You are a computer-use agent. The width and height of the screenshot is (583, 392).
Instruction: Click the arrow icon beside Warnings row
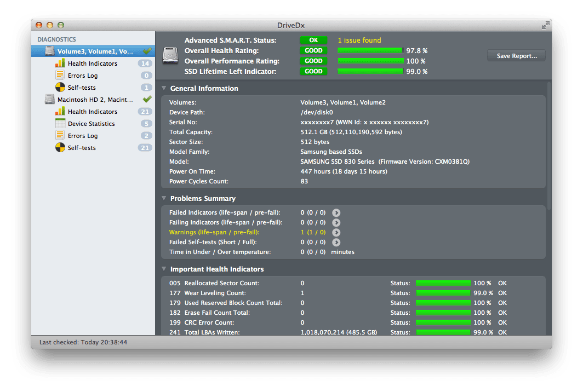[x=336, y=233]
